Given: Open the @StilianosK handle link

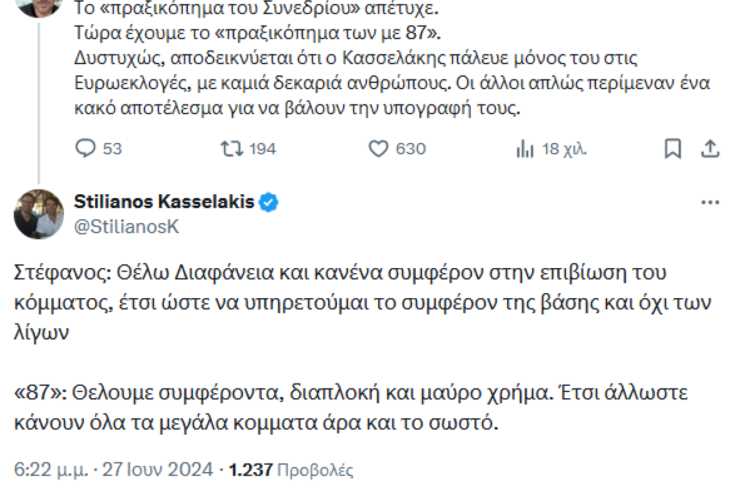Looking at the screenshot, I should tap(126, 226).
